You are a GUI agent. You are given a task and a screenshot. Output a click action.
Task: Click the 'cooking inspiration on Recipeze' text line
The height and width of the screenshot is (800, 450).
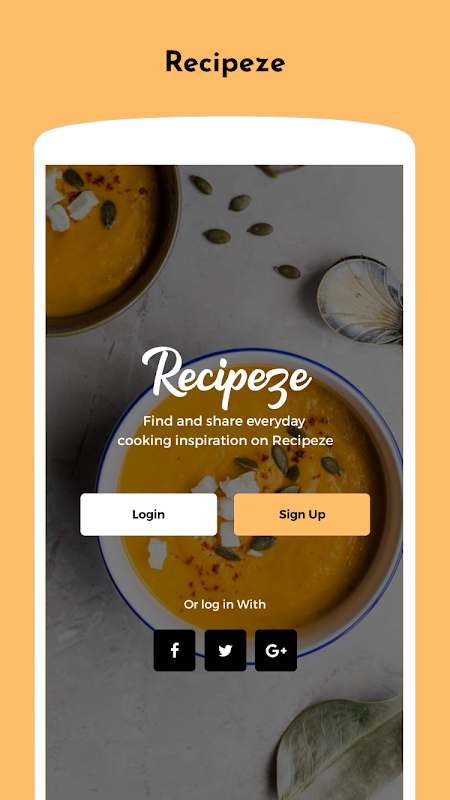click(x=225, y=440)
